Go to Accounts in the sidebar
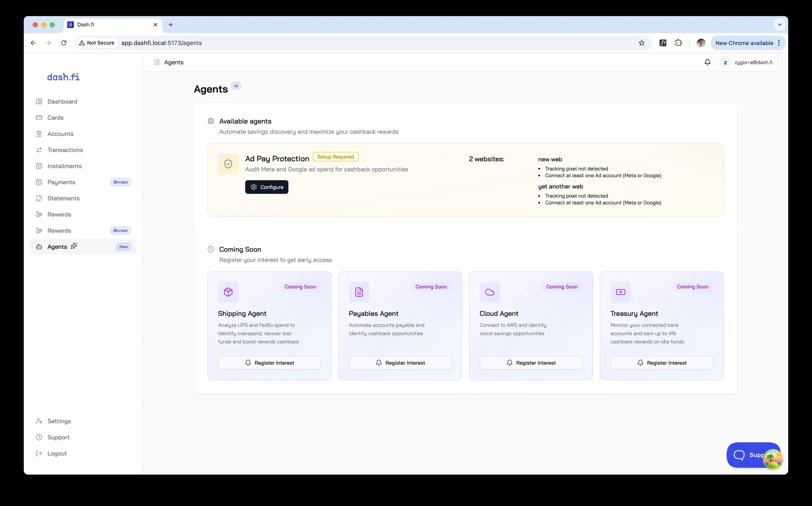812x506 pixels. pos(83,134)
